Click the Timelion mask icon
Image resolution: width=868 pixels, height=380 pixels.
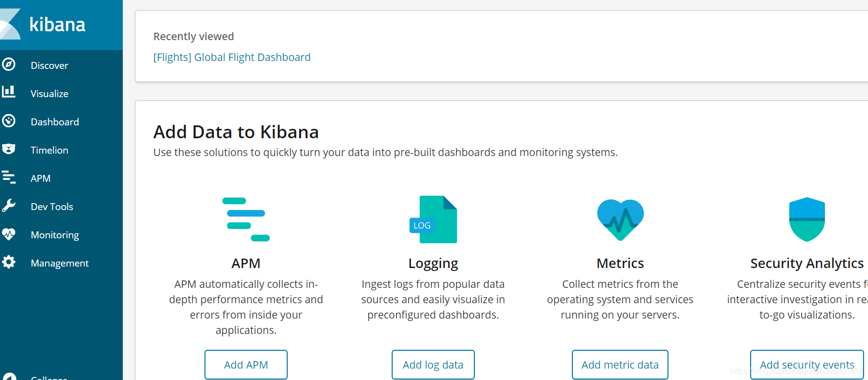click(8, 149)
